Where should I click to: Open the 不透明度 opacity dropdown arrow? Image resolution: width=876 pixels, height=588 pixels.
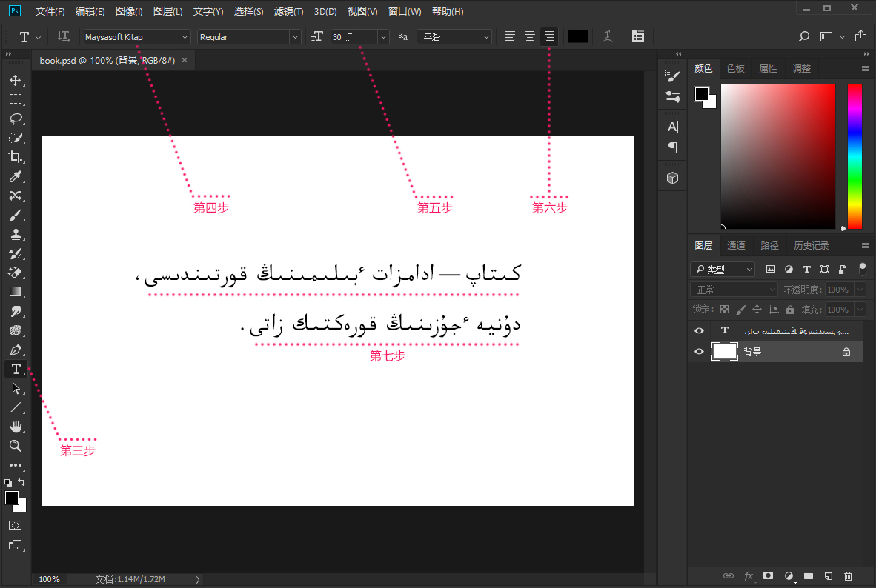coord(860,290)
